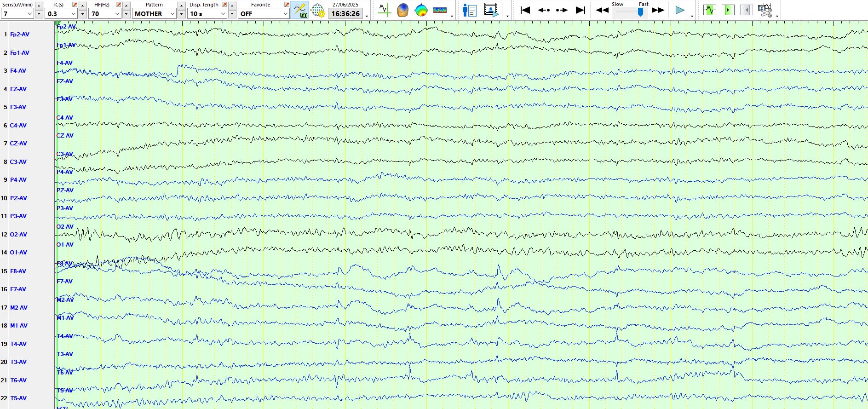Open the 3D head voltage map
Screen dimensions: 868x409
(402, 10)
